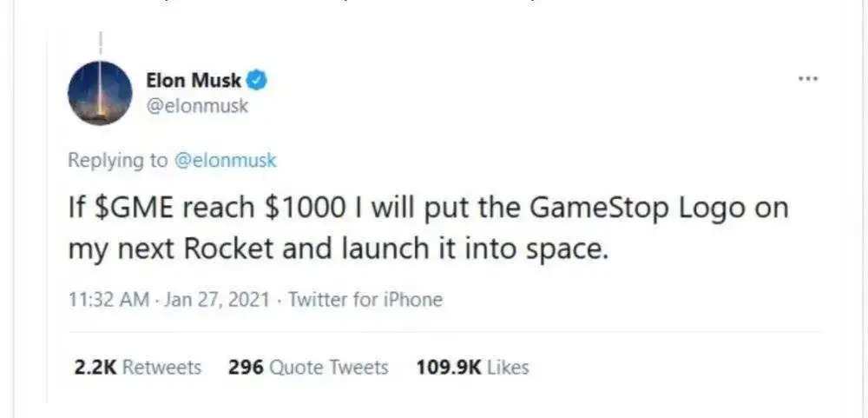868x418 pixels.
Task: Open Elon Musk's profile picture avatar
Action: (x=99, y=94)
